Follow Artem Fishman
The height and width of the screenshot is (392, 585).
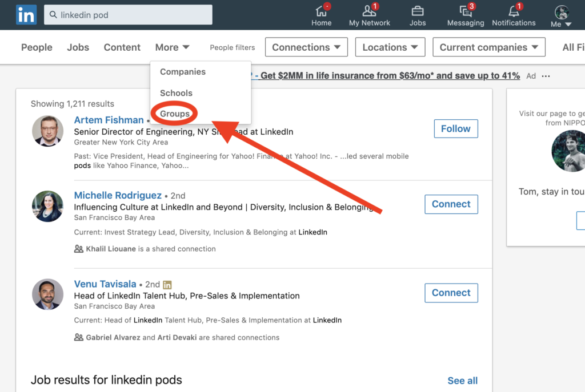tap(455, 128)
